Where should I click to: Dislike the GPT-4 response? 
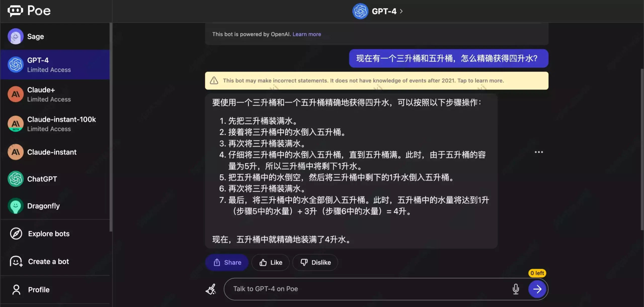tap(315, 262)
